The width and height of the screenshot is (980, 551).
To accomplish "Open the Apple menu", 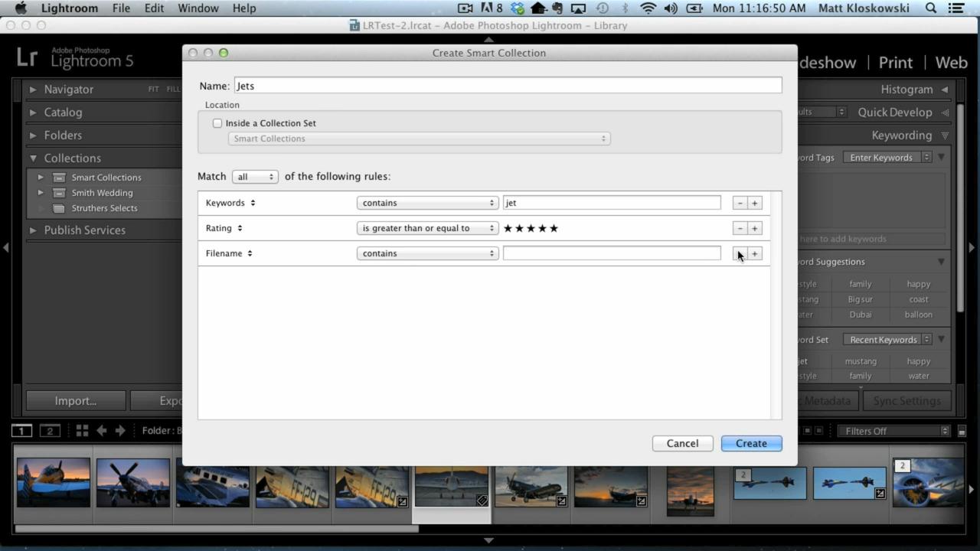I will tap(21, 8).
